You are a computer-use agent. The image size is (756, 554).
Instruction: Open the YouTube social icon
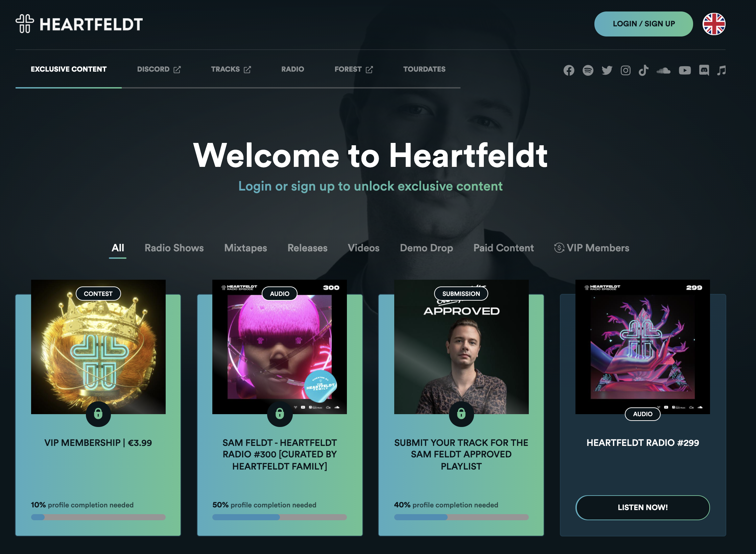coord(685,70)
